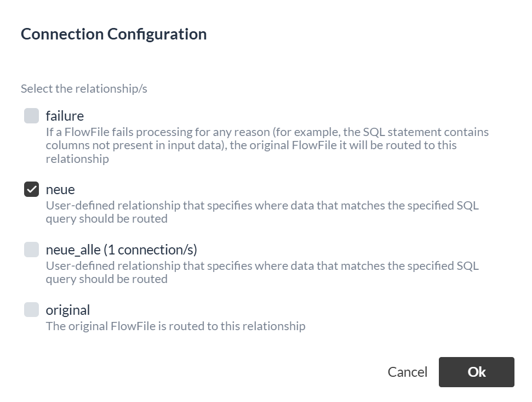Click the neue_alle description about SQL query routing
Viewport: 532px width, 402px height.
pyautogui.click(x=262, y=272)
